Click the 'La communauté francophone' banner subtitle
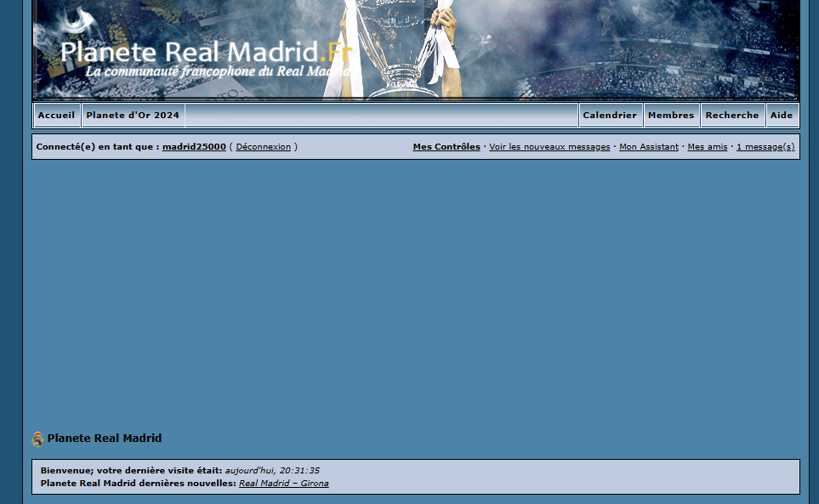 click(x=217, y=71)
